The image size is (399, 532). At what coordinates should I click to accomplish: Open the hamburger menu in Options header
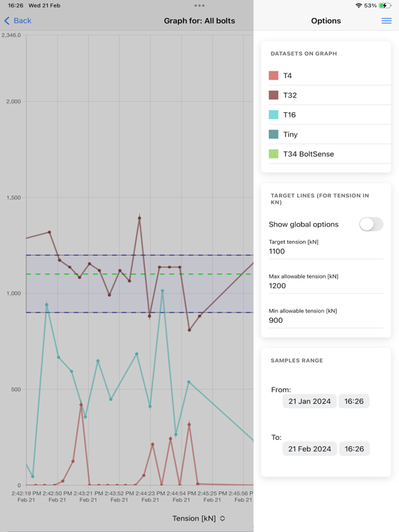coord(387,21)
